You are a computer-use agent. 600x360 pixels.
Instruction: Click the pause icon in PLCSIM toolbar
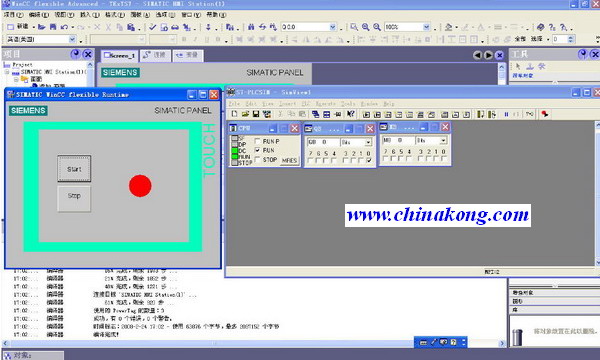pos(506,114)
